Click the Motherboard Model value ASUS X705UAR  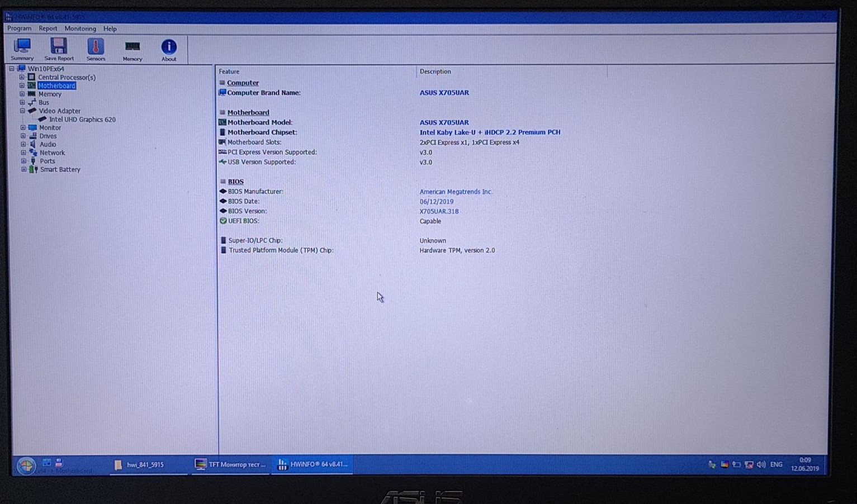click(444, 122)
